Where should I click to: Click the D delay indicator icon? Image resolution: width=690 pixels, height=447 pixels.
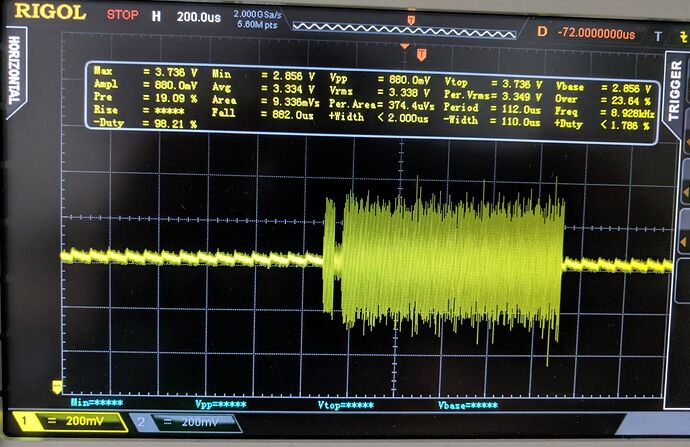(542, 31)
